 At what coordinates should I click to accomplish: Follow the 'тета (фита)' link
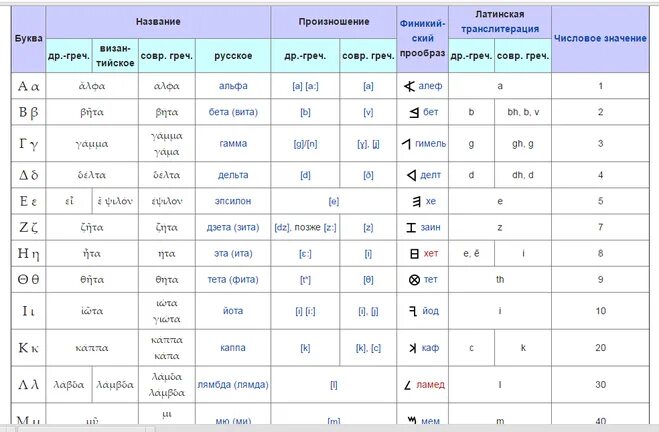[233, 280]
